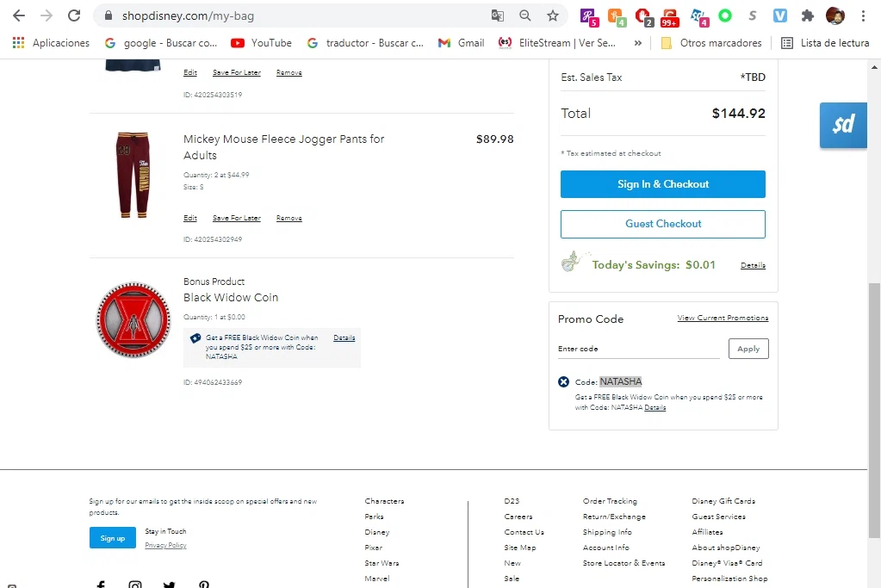Open Details link under NATASHA promo code
Viewport: 881px width, 588px height.
coord(655,408)
